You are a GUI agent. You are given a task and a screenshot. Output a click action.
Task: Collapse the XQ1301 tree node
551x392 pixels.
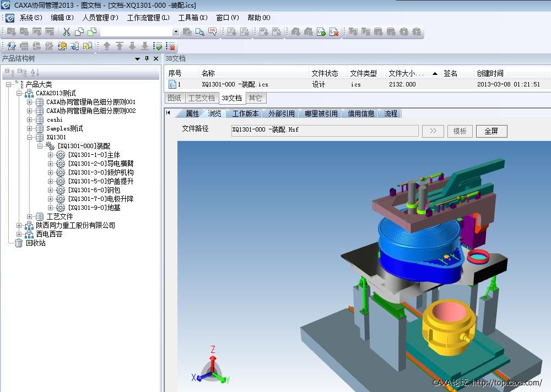click(30, 137)
